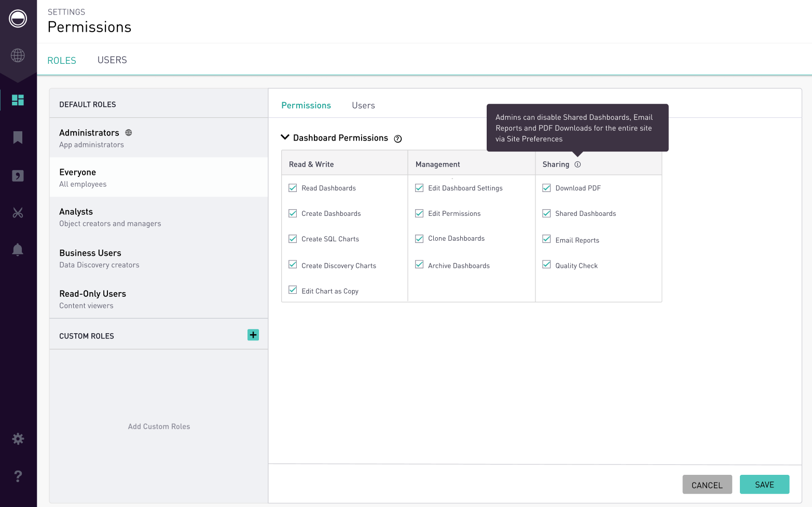The width and height of the screenshot is (812, 507).
Task: Switch to the USERS top tab
Action: 112,60
